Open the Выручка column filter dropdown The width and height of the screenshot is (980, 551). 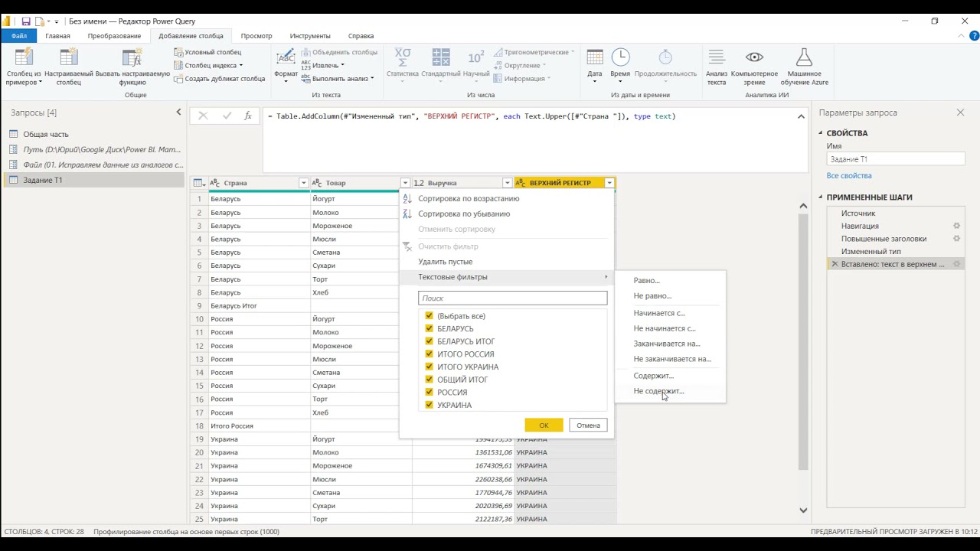pos(507,183)
